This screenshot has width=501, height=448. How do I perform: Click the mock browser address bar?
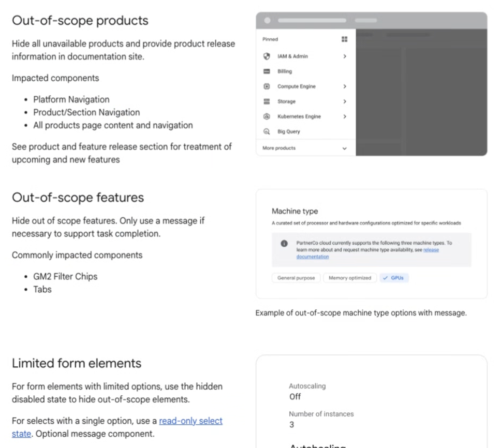coord(312,21)
